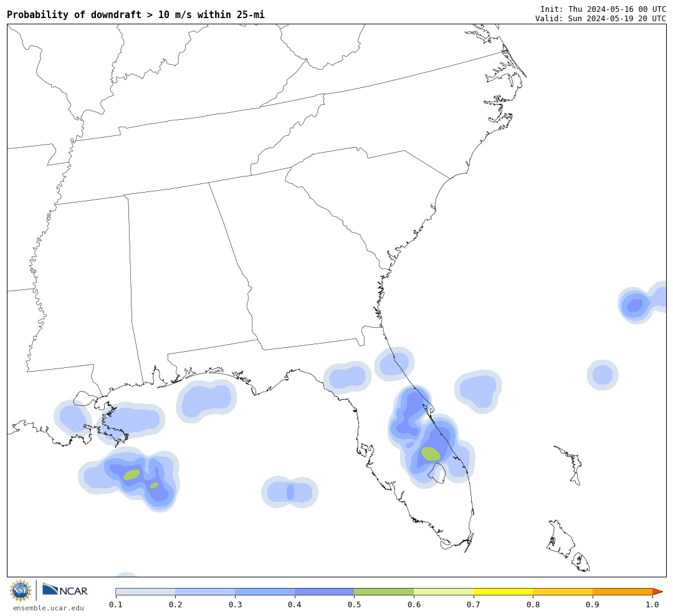
Task: Click the light blue blob south of the Florida Panhandle
Action: click(206, 401)
